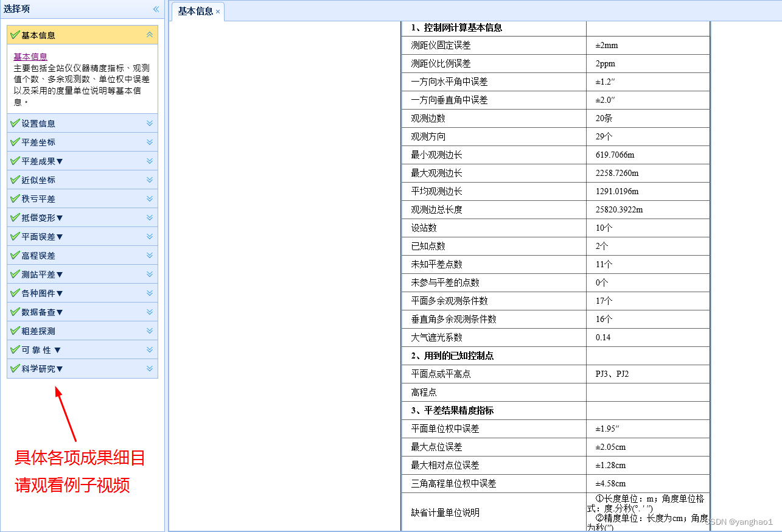Click the heading 3、平差结果精度指标
Viewport: 782px width, 532px height.
tap(452, 411)
